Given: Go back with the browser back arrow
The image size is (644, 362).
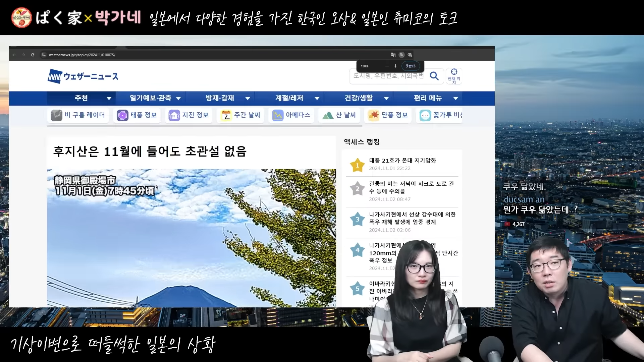Looking at the screenshot, I should (14, 55).
